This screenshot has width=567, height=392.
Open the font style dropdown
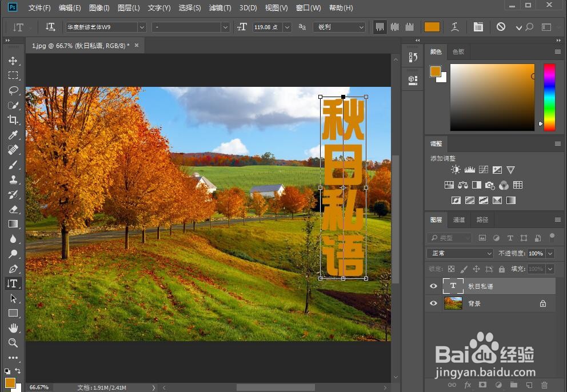coord(225,27)
